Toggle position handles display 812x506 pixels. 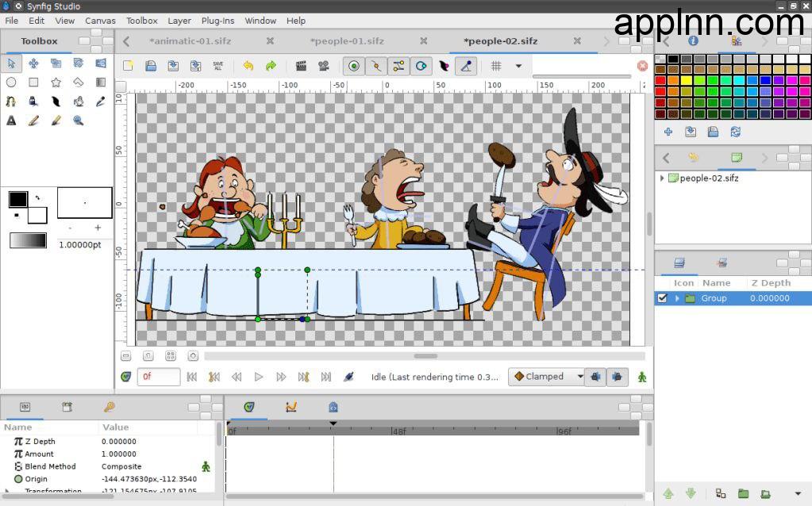[354, 66]
